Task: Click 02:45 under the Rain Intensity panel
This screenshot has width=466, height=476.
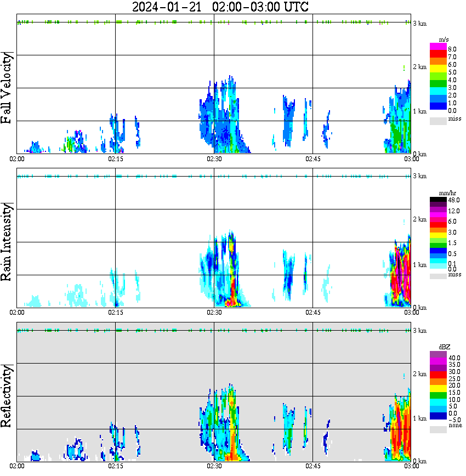Action: pos(313,313)
